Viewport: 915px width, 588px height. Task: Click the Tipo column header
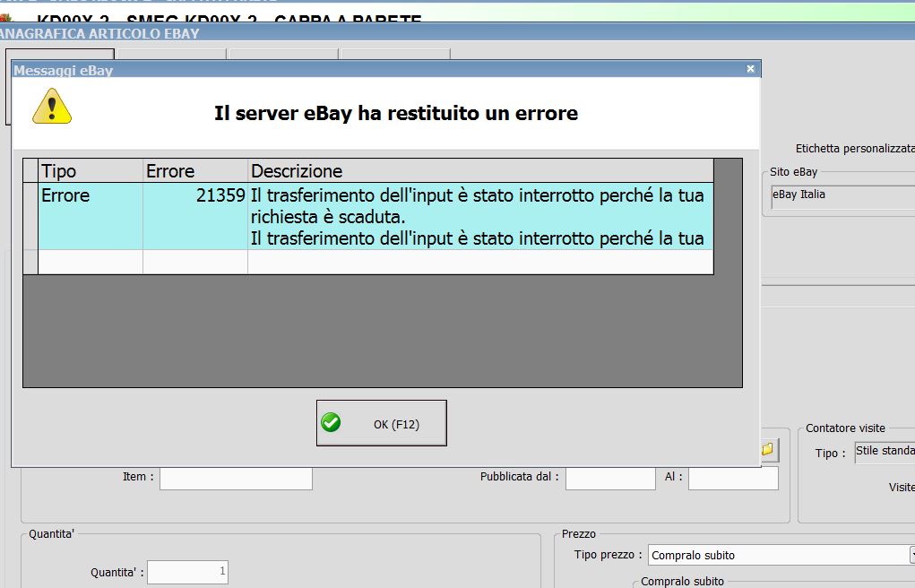[x=91, y=171]
